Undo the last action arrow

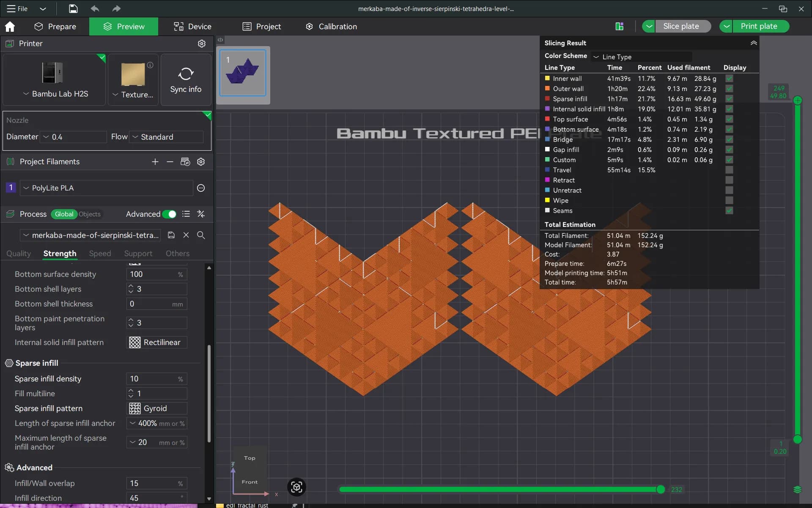(x=95, y=8)
